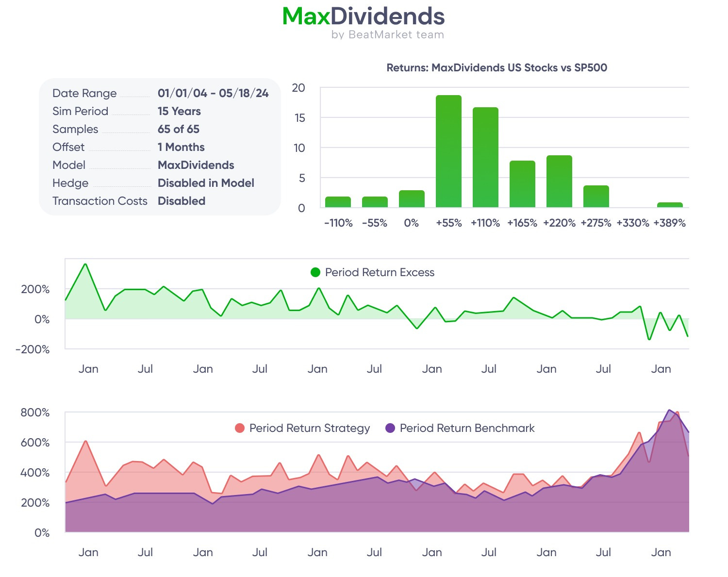Image resolution: width=728 pixels, height=577 pixels.
Task: Click the Model value 'MaxDividends'
Action: coord(196,165)
